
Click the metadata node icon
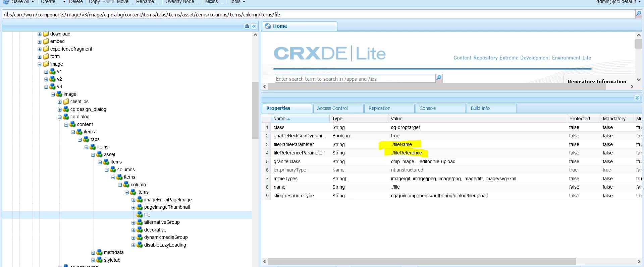[x=100, y=252]
